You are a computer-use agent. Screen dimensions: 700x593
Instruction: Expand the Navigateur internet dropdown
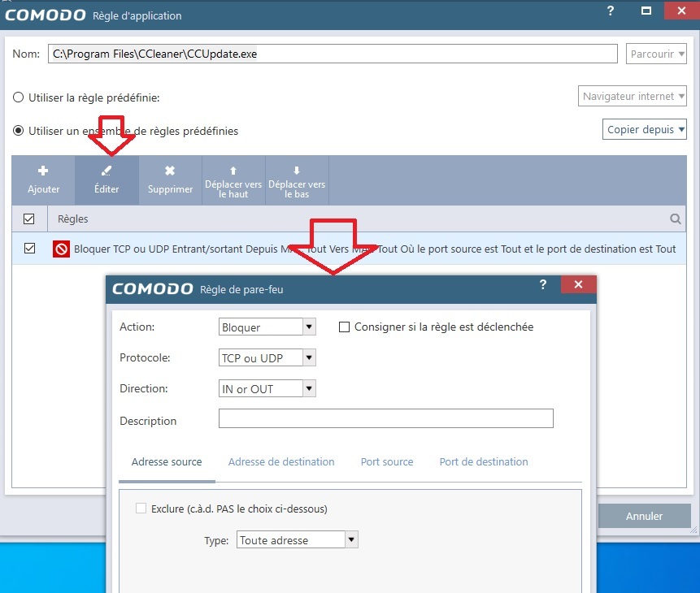pyautogui.click(x=633, y=96)
